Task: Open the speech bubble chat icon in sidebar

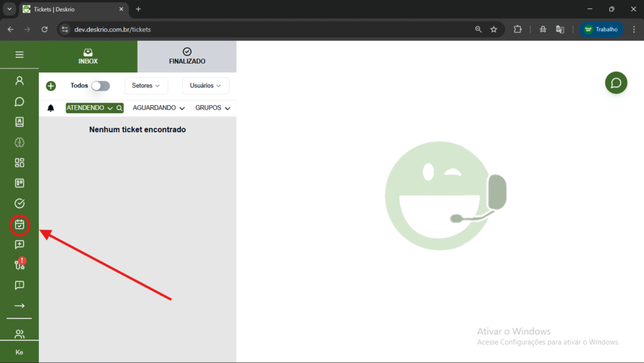Action: click(x=19, y=101)
